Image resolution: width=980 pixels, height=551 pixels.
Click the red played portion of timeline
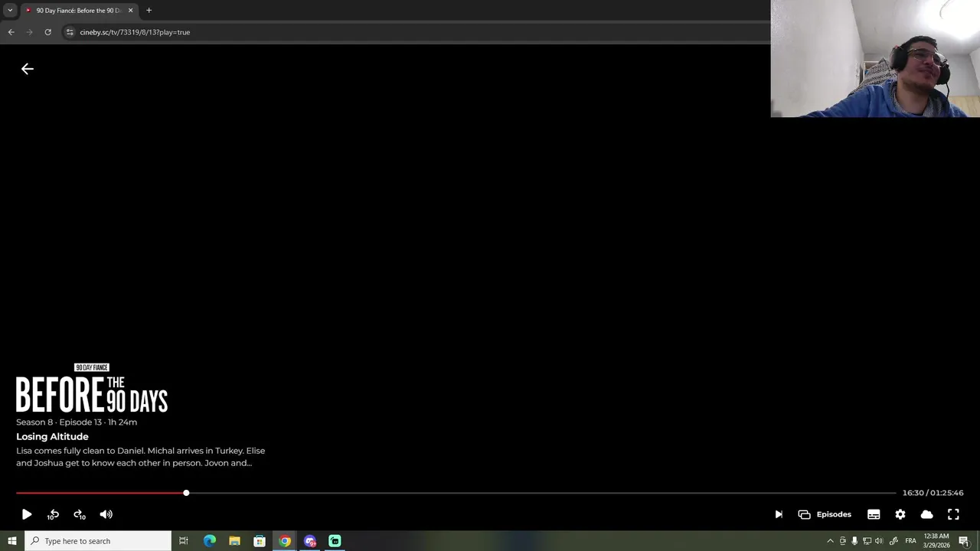click(100, 493)
